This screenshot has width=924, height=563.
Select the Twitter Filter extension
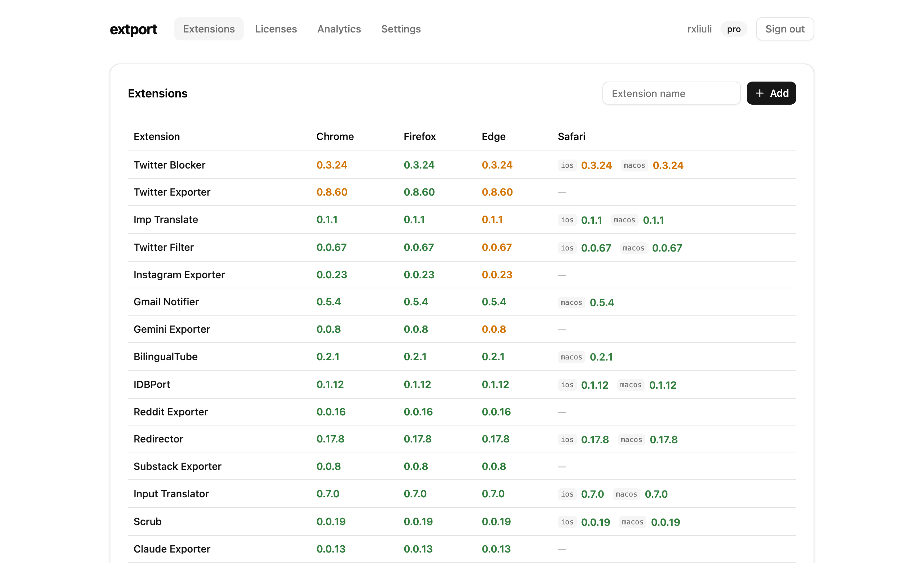164,247
